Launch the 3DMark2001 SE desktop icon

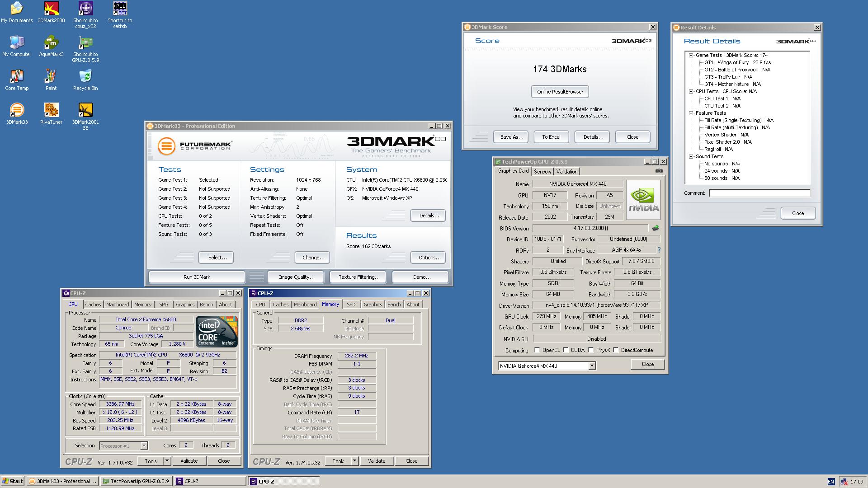pos(85,117)
